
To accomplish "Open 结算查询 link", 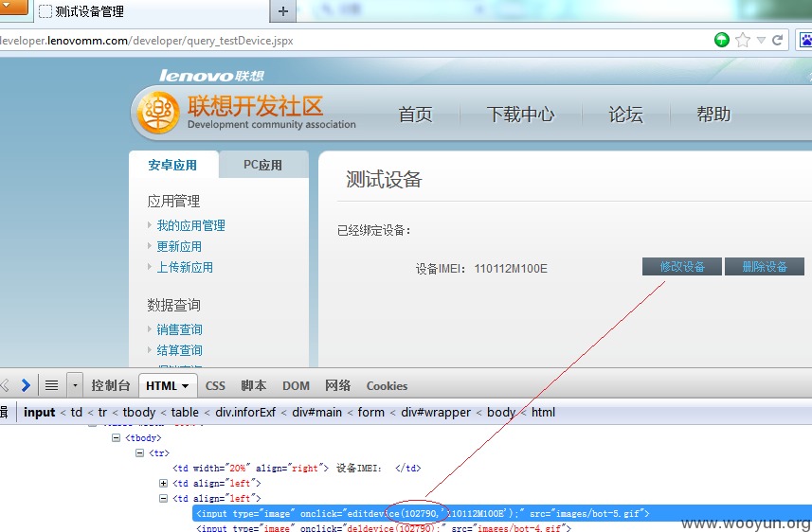I will pyautogui.click(x=179, y=350).
